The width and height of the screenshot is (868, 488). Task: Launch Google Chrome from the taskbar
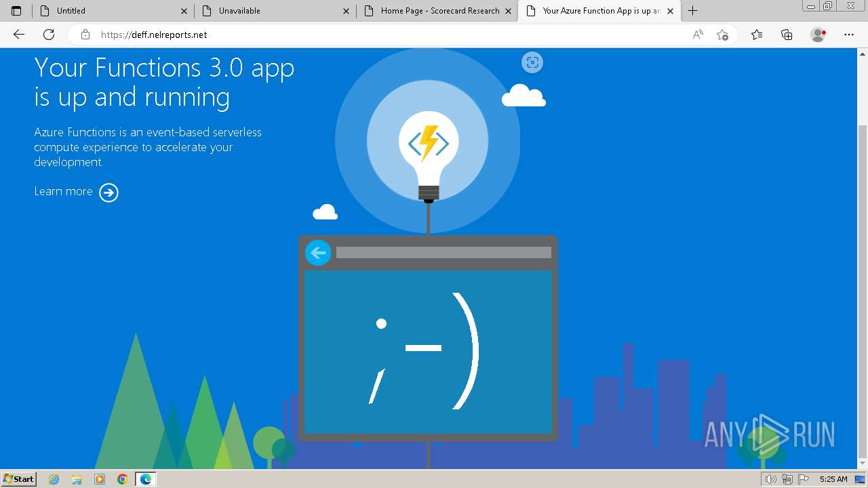click(x=122, y=479)
